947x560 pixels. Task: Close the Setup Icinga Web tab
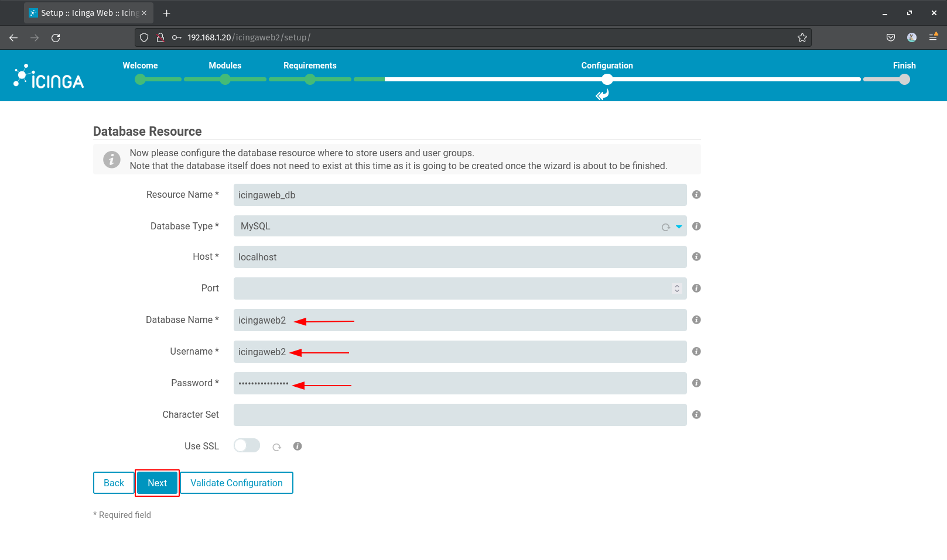tap(144, 13)
